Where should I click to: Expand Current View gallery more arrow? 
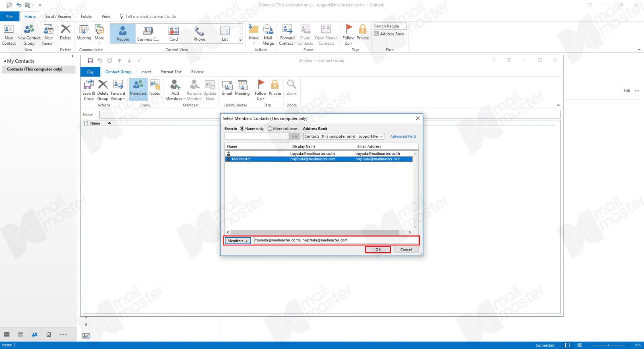240,40
